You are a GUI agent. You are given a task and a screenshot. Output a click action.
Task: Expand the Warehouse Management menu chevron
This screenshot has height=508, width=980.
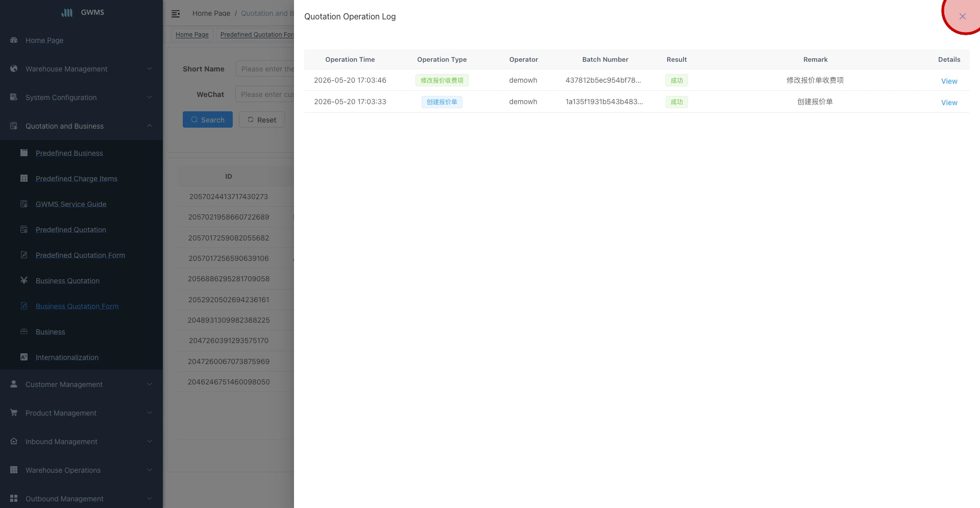click(x=150, y=68)
